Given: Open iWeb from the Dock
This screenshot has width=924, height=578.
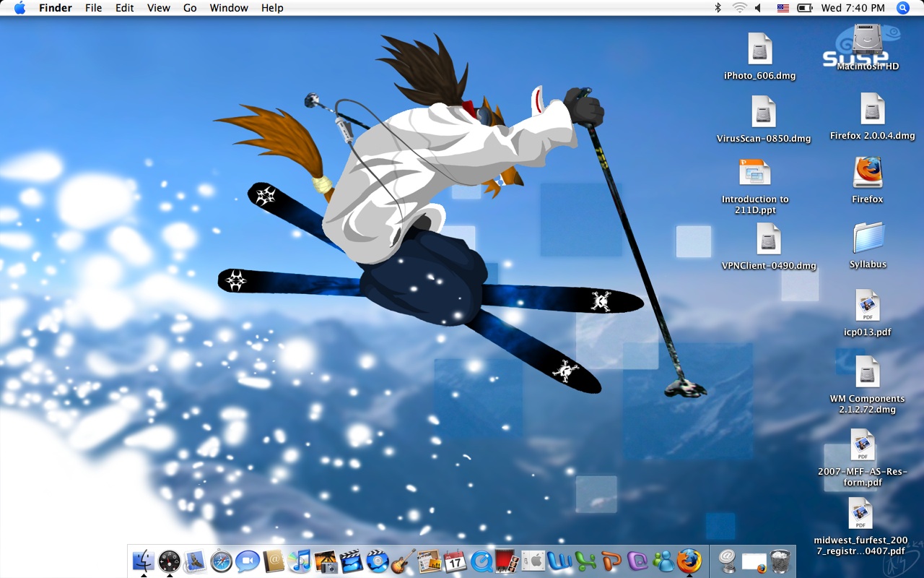Looking at the screenshot, I should 430,561.
